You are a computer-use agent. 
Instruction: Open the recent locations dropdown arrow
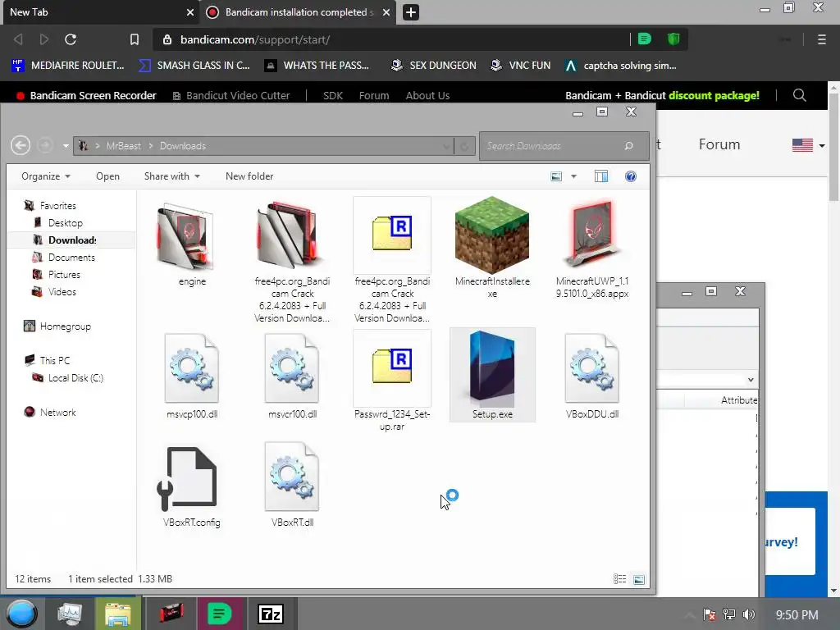[x=66, y=146]
